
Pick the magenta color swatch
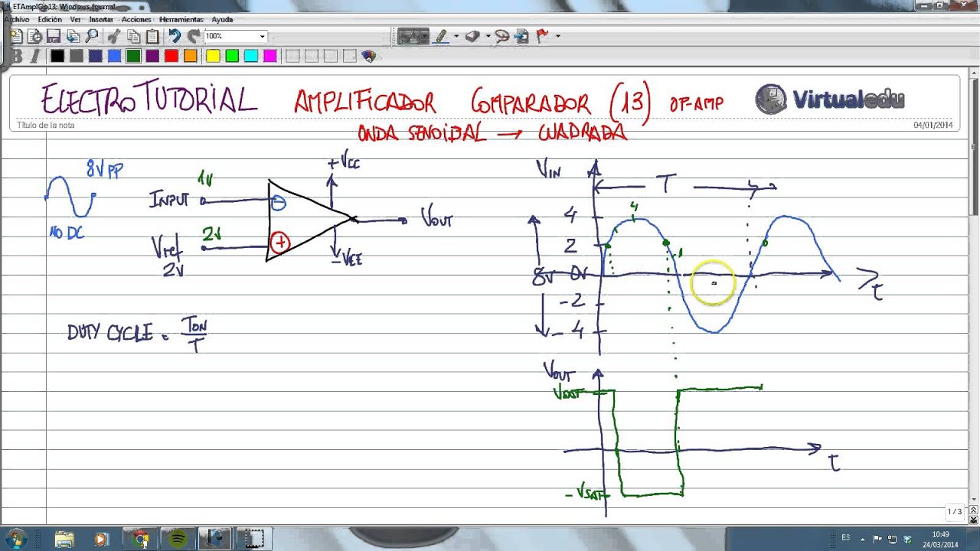pos(269,56)
